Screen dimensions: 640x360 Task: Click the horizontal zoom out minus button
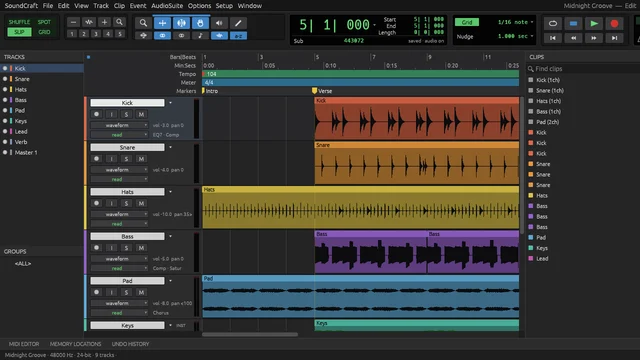(73, 22)
